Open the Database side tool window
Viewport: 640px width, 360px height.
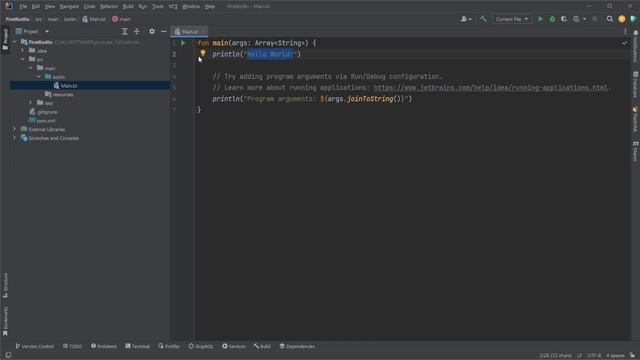pyautogui.click(x=636, y=85)
